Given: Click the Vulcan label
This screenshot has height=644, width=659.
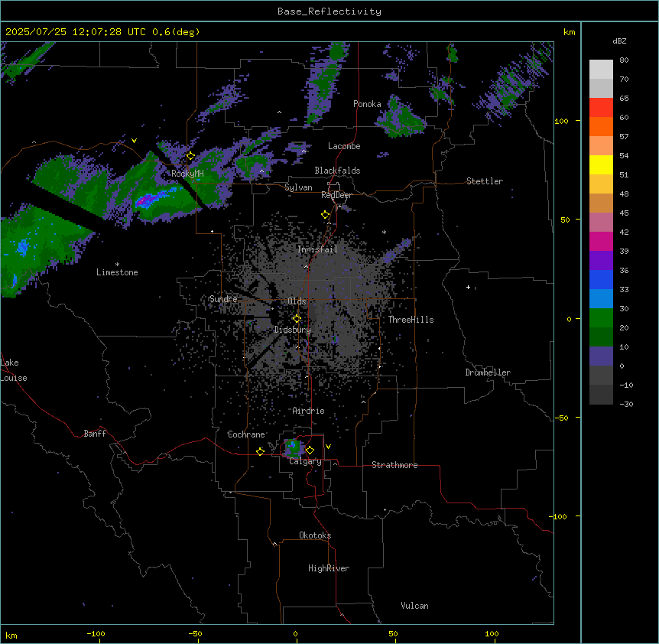Looking at the screenshot, I should point(415,607).
